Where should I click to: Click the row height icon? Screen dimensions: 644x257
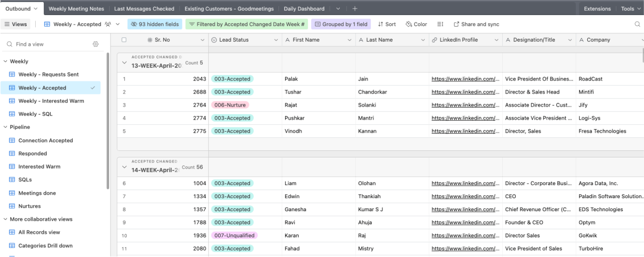440,24
